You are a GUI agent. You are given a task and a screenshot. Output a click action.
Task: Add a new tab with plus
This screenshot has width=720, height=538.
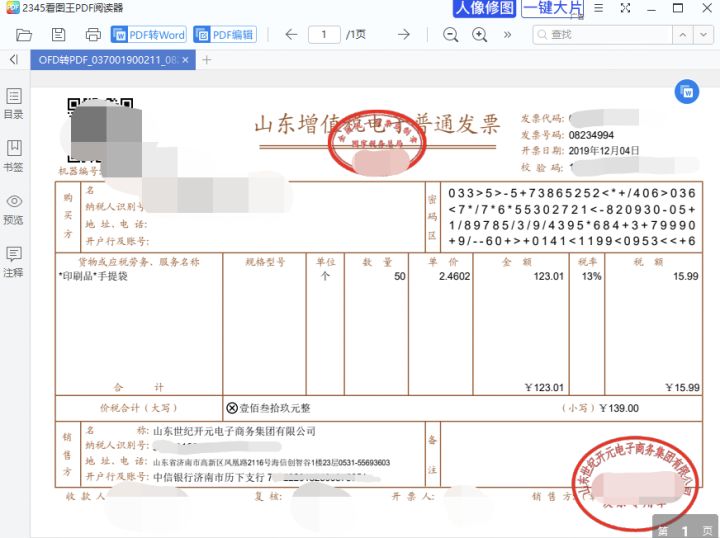click(207, 60)
